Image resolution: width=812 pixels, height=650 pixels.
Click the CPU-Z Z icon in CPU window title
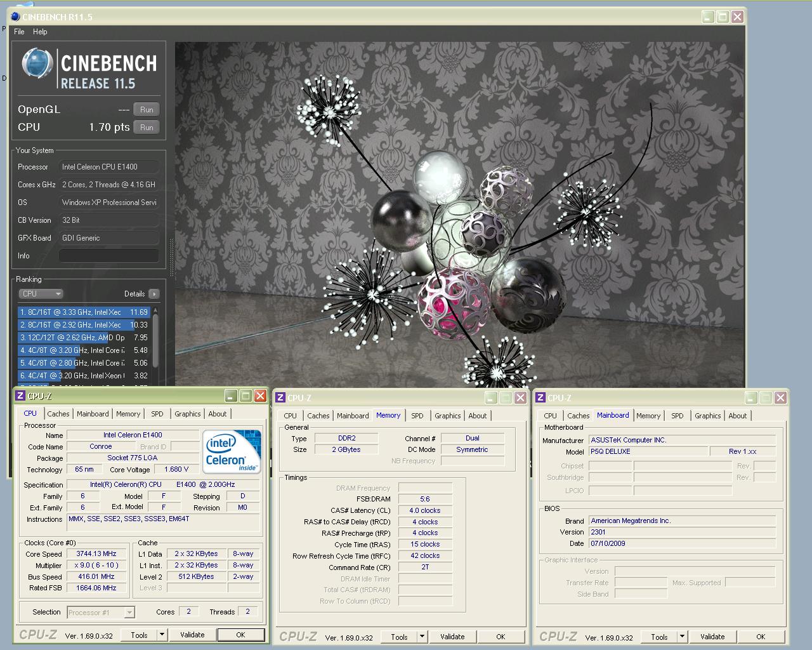20,396
